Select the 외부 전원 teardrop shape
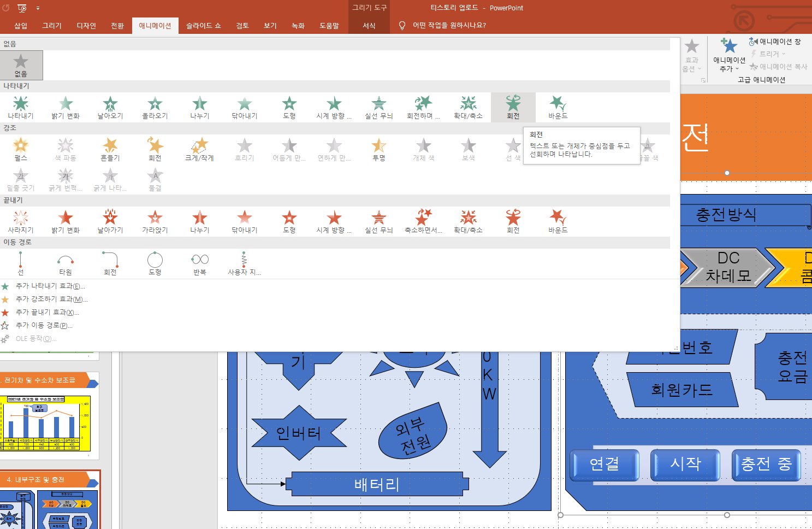Viewport: 812px width, 529px height. 414,431
